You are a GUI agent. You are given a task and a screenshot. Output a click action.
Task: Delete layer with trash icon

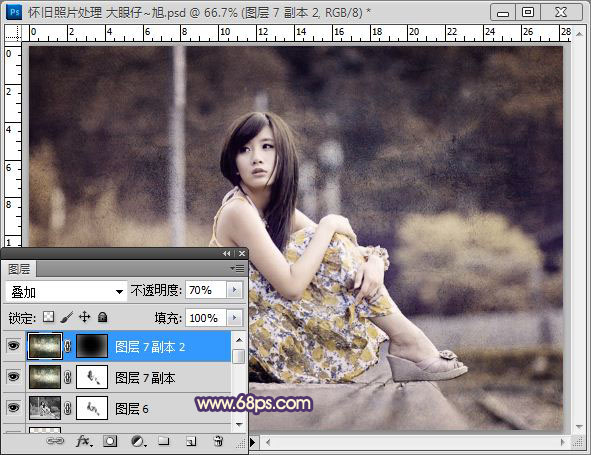218,441
